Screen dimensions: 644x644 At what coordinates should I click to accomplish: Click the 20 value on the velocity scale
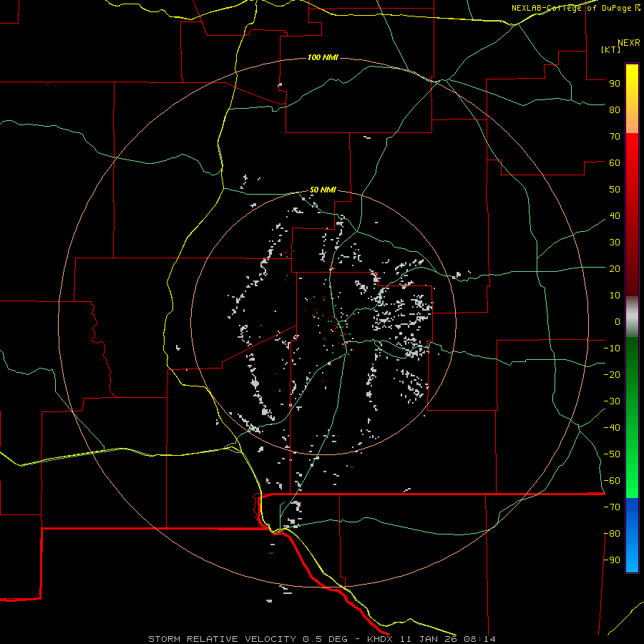coord(615,268)
